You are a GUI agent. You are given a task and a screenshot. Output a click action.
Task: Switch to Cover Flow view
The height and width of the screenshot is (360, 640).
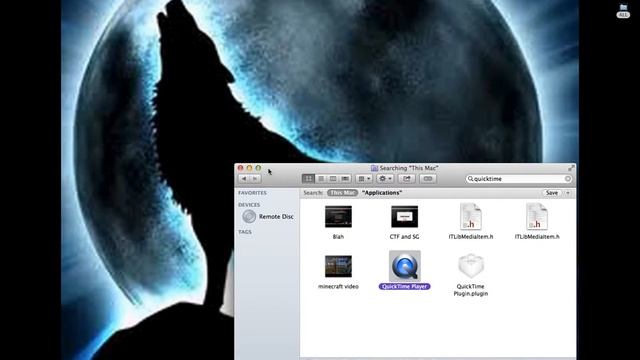pyautogui.click(x=345, y=179)
